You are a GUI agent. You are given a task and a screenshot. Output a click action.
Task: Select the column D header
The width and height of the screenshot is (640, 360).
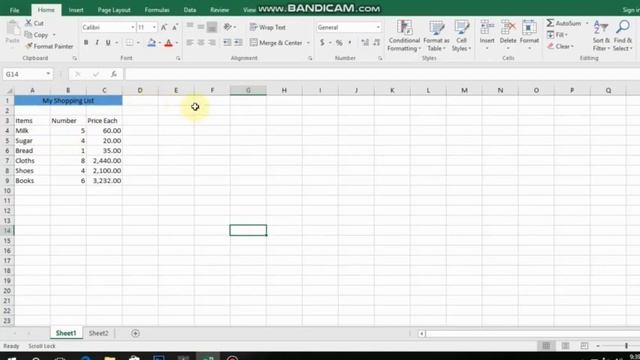(140, 90)
